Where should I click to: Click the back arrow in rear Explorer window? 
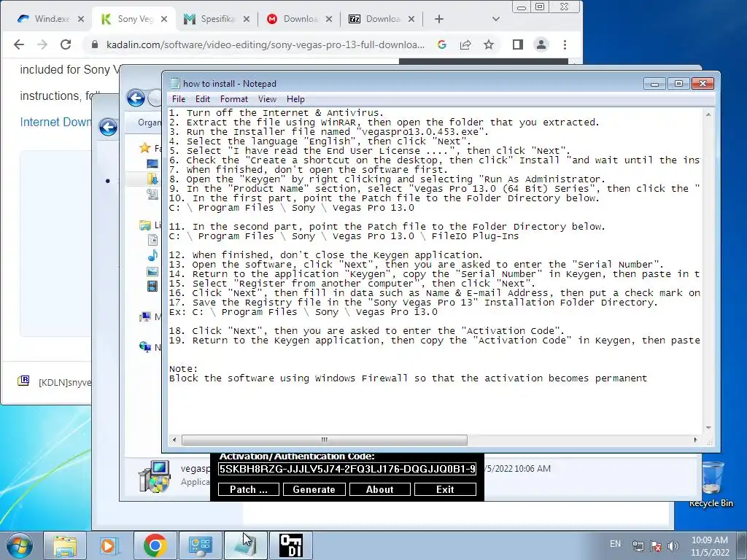point(108,127)
